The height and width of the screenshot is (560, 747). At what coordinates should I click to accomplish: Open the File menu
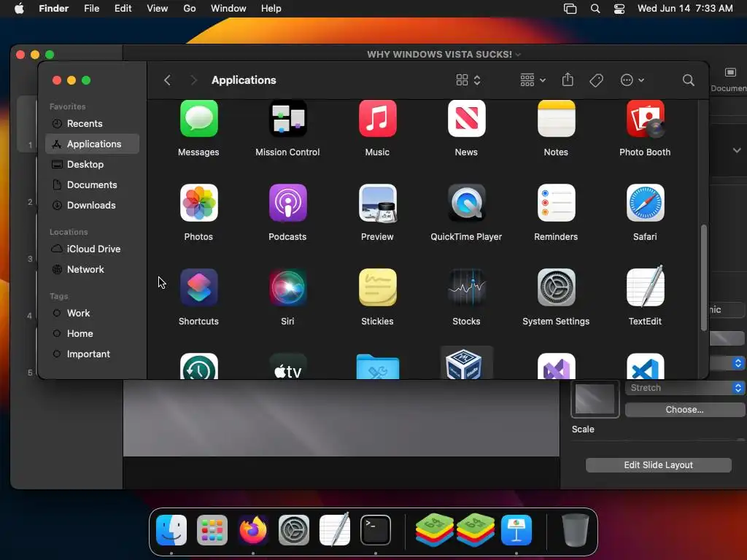tap(91, 9)
